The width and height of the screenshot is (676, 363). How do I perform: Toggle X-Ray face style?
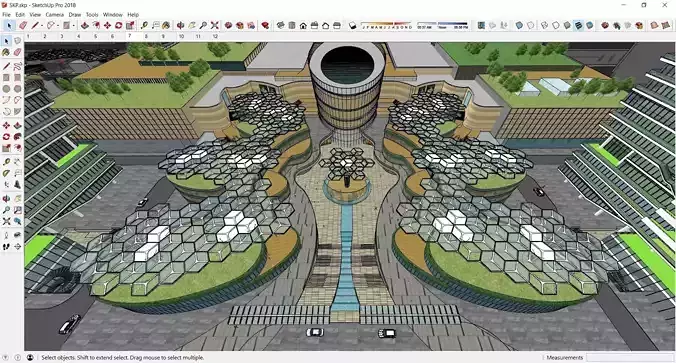[x=520, y=25]
